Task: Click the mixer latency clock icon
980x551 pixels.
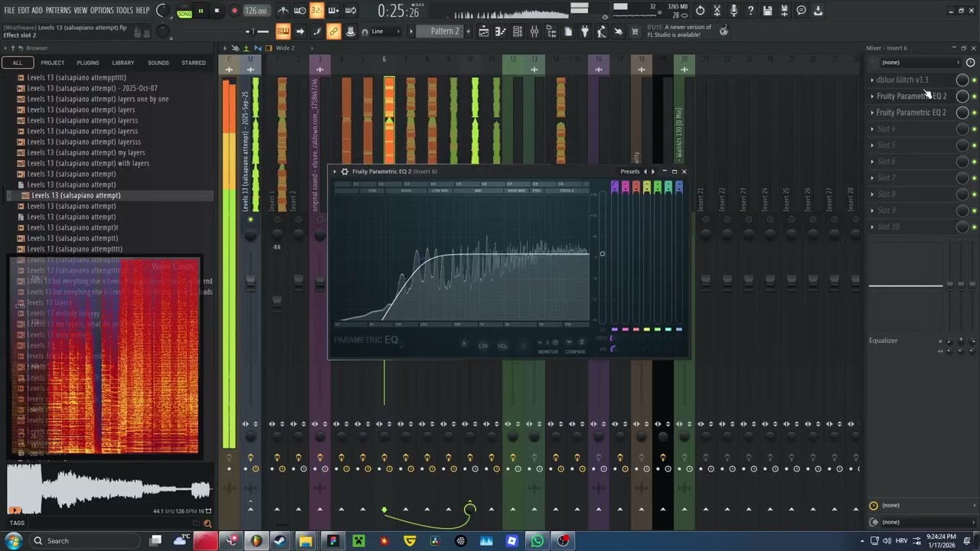Action: coord(971,63)
